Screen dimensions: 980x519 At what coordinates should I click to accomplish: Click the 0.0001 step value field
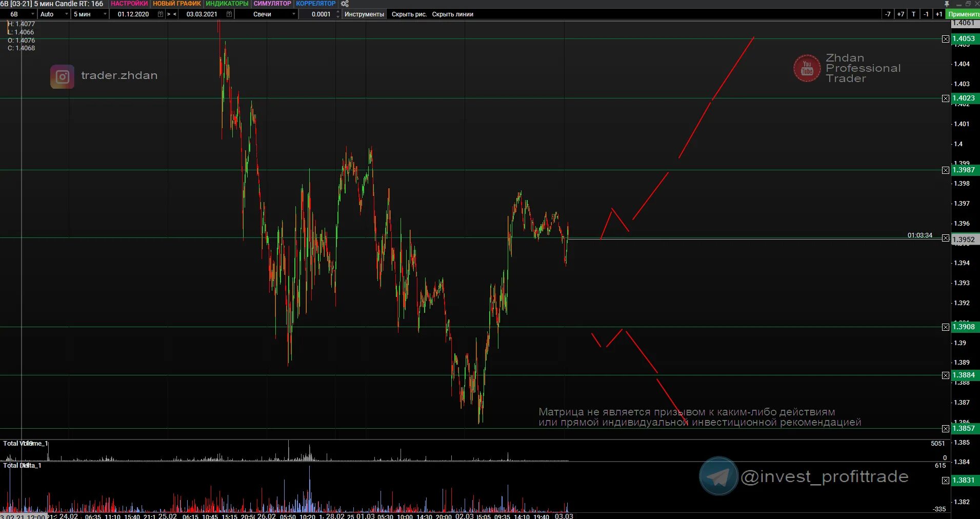coord(322,14)
